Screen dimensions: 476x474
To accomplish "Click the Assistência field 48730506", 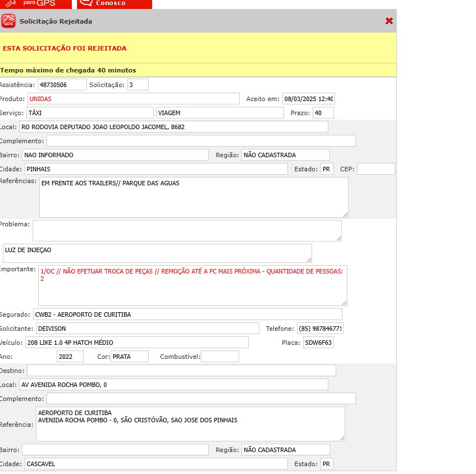I will pyautogui.click(x=62, y=85).
